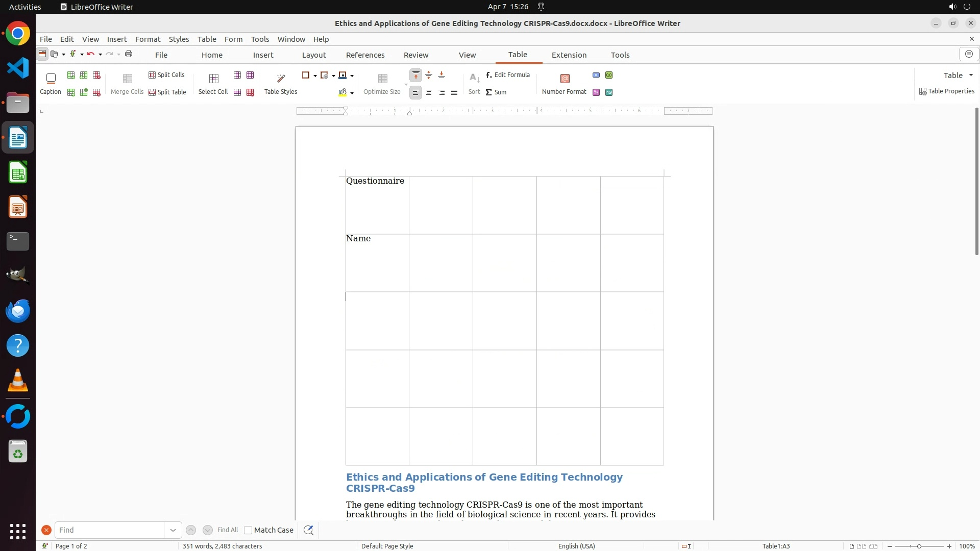The image size is (980, 551).
Task: Expand the Table dropdown at right of ribbon
Action: click(x=971, y=76)
